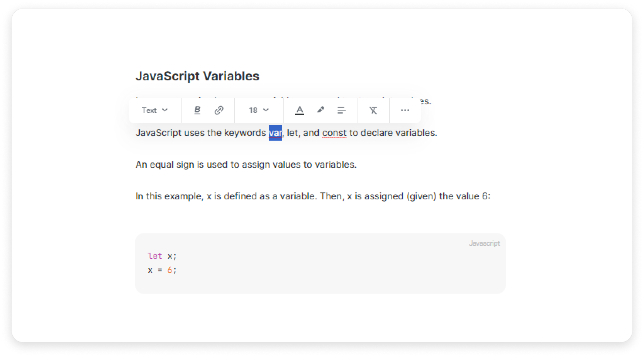This screenshot has width=644, height=357.
Task: Open the text alignment options
Action: (x=341, y=110)
